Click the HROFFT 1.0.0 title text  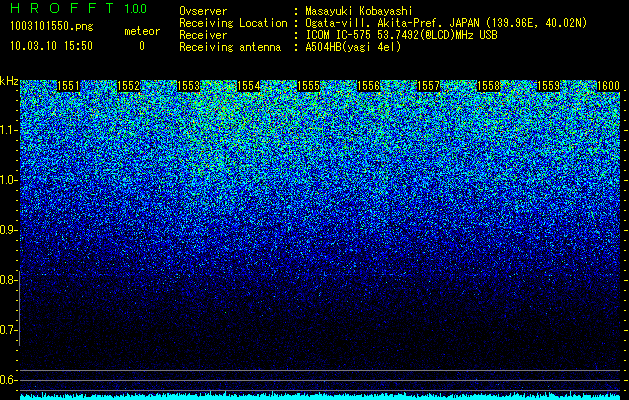coord(79,8)
